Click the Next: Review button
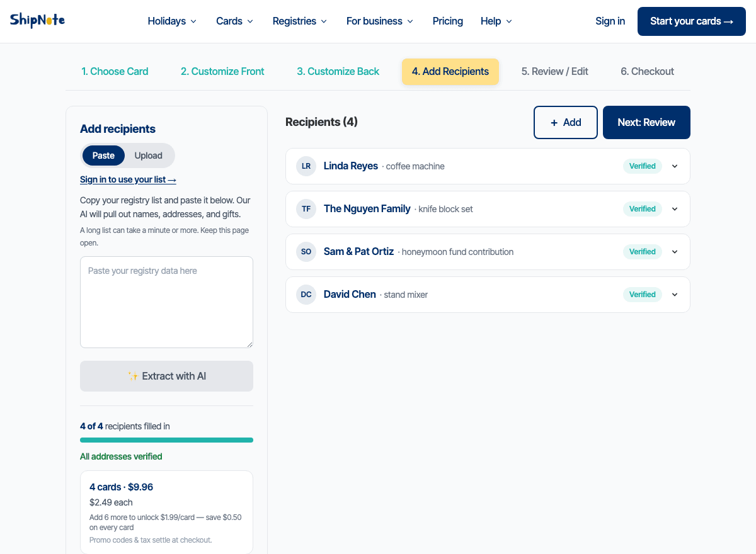 [x=646, y=122]
